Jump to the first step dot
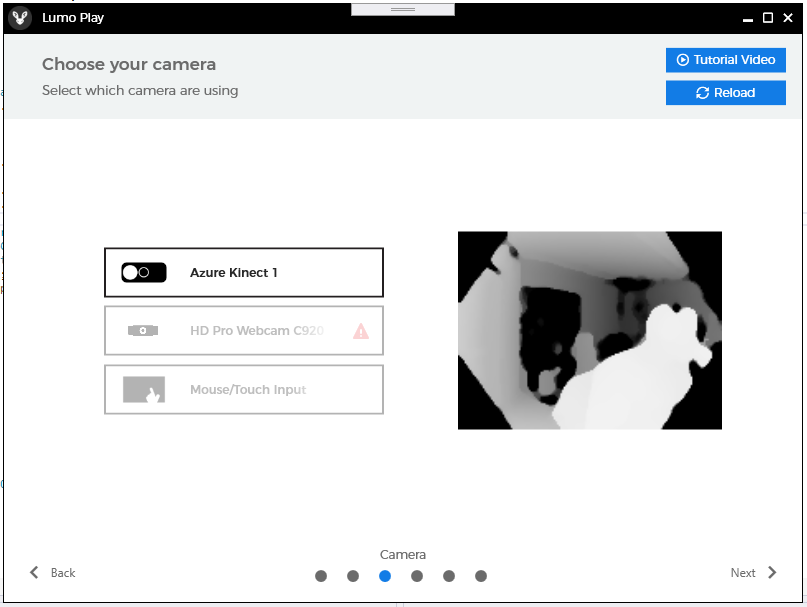The image size is (807, 607). [321, 576]
